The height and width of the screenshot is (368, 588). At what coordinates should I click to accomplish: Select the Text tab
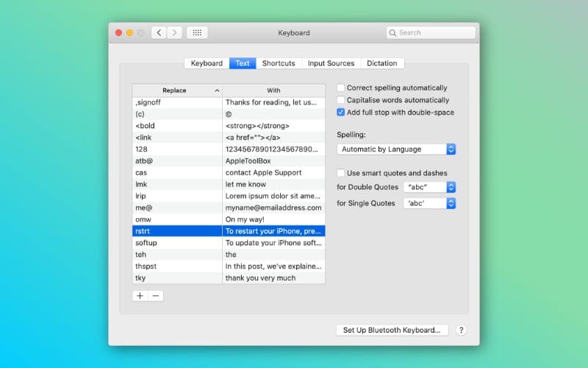click(243, 63)
